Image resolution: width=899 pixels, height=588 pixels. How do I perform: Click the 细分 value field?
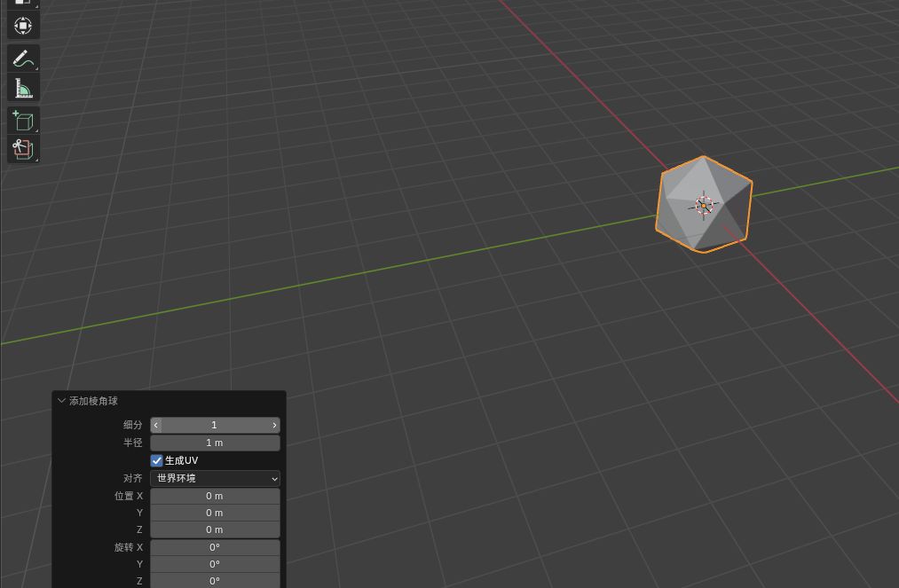pos(215,425)
